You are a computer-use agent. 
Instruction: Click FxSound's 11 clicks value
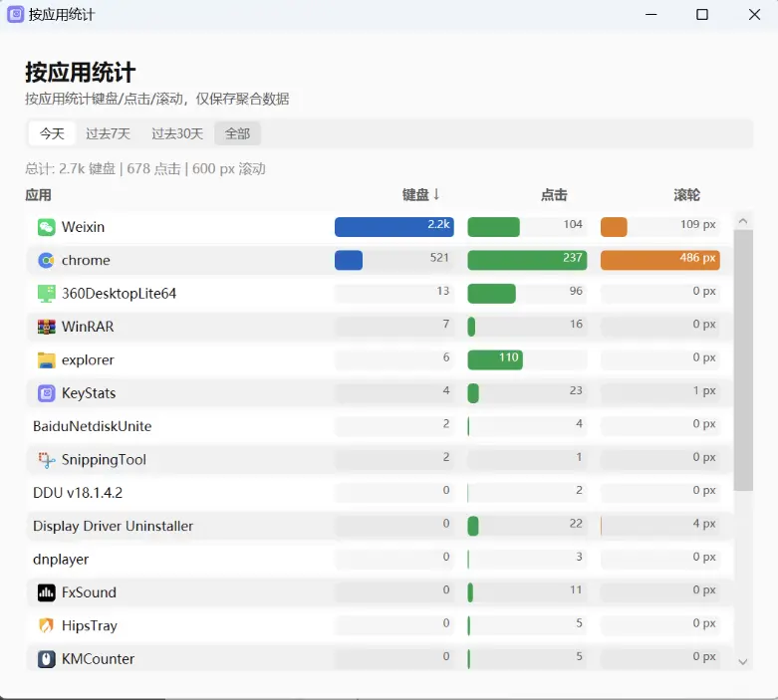click(576, 589)
